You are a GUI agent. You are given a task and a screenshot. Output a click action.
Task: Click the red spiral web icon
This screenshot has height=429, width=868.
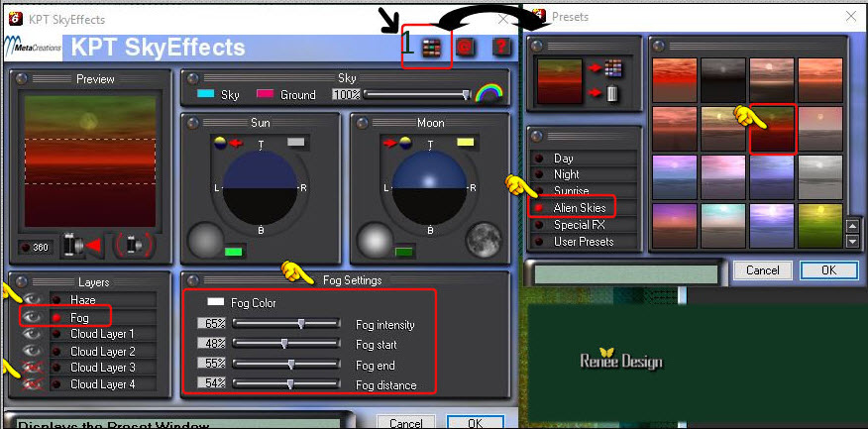click(x=465, y=49)
